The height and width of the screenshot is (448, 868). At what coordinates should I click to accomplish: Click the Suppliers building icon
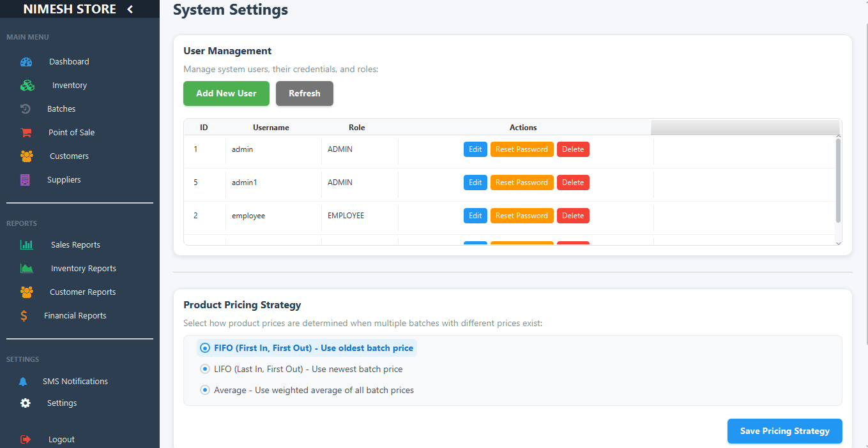point(25,180)
